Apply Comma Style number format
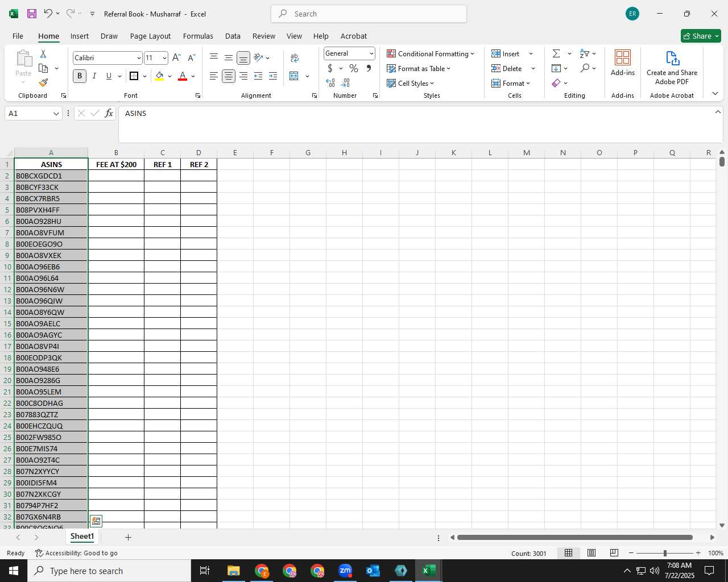 369,68
